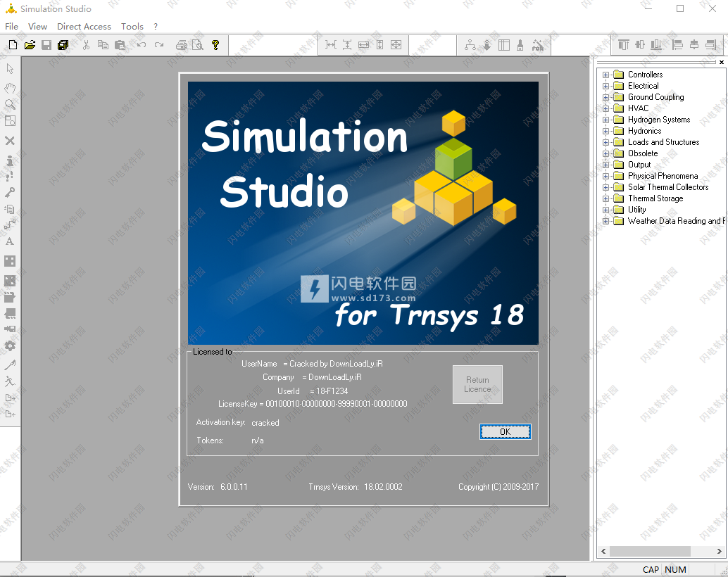Select the hand pan tool
Viewport: 728px width, 577px height.
pos(10,88)
